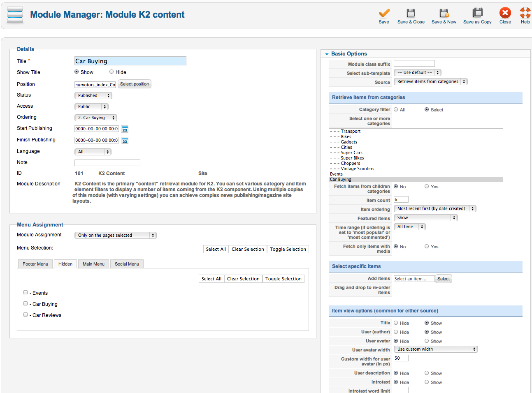The height and width of the screenshot is (393, 532).
Task: Click Select button next to Add items
Action: [444, 279]
